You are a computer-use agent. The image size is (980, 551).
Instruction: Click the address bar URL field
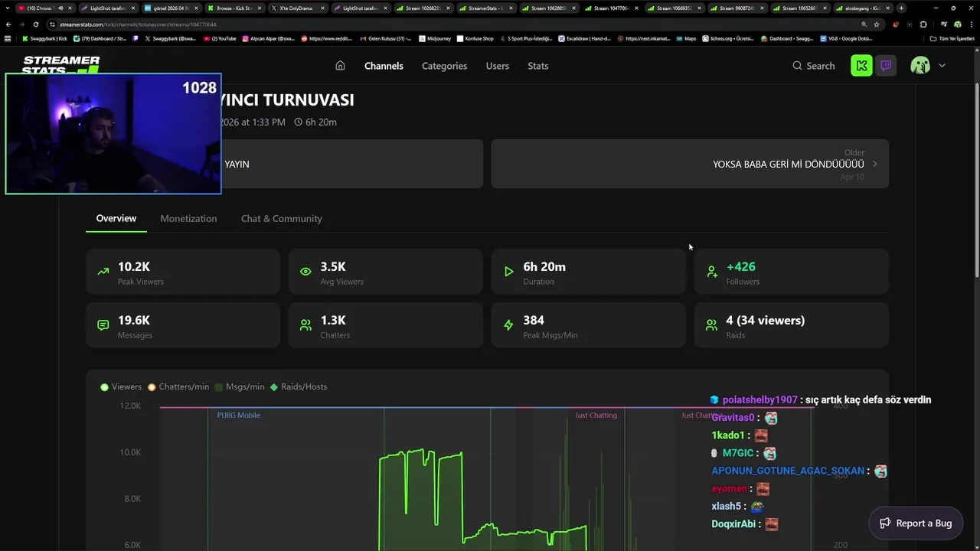pos(452,24)
